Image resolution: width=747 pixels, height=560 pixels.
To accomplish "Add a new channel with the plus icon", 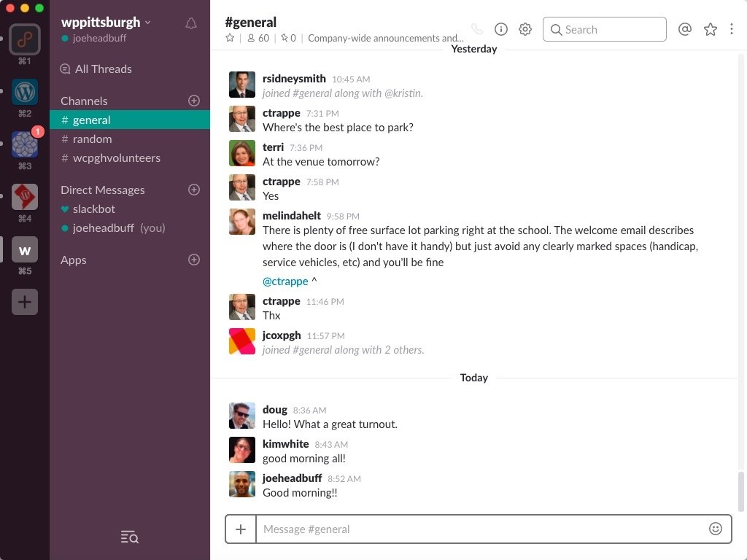I will coord(194,101).
